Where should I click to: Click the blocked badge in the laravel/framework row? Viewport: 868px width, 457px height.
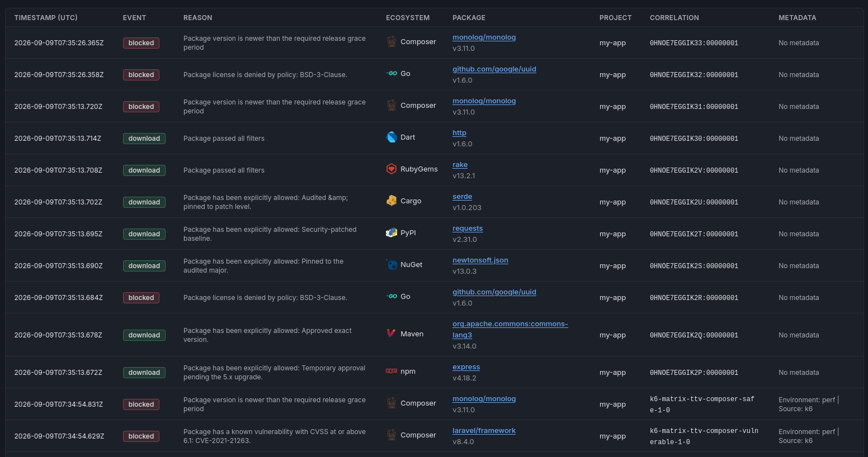141,436
